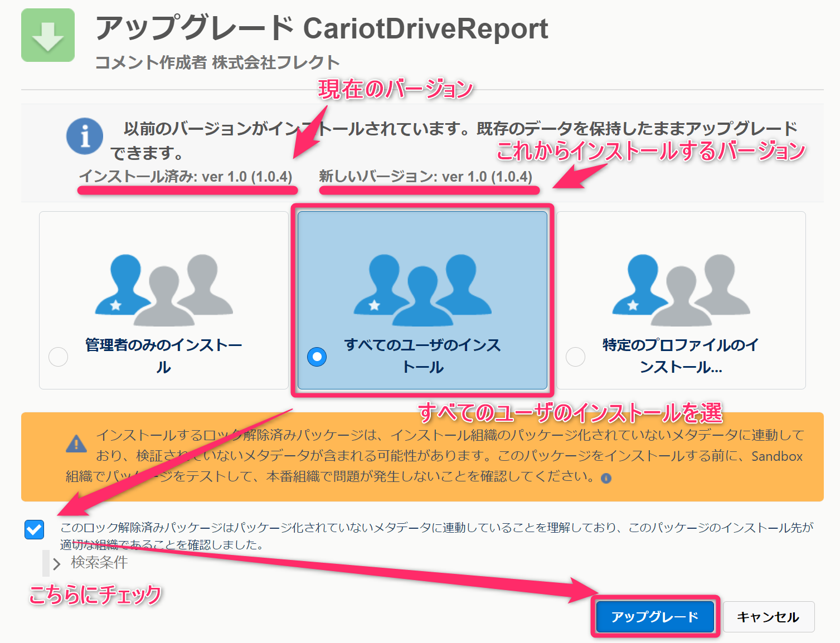Click the green download package icon
Image resolution: width=840 pixels, height=643 pixels.
point(48,35)
